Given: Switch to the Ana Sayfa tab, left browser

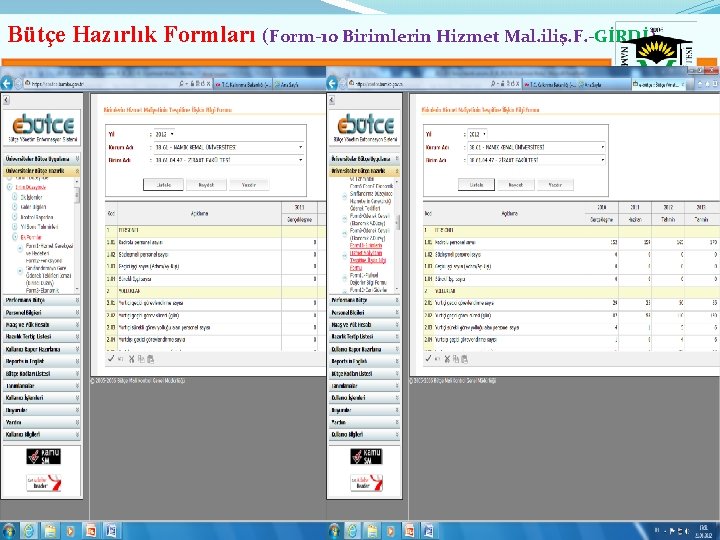Looking at the screenshot, I should (290, 84).
